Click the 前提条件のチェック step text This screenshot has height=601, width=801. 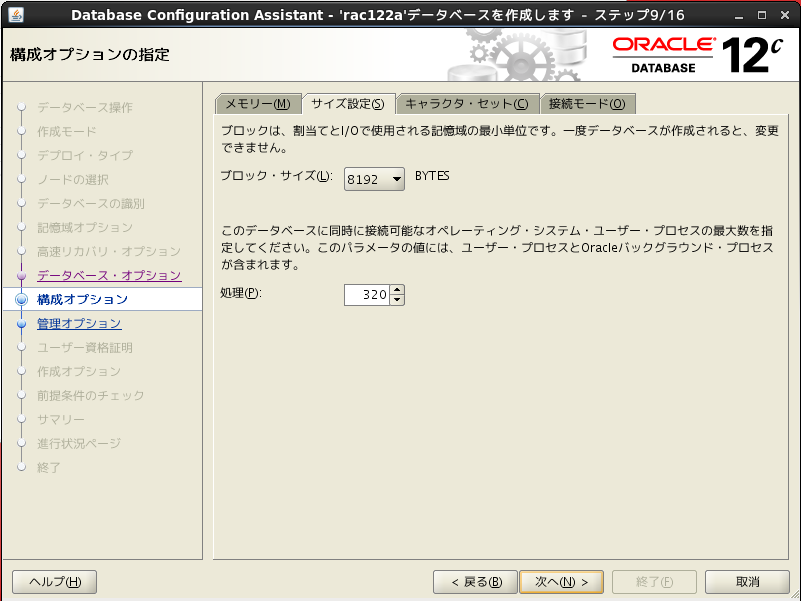click(91, 396)
